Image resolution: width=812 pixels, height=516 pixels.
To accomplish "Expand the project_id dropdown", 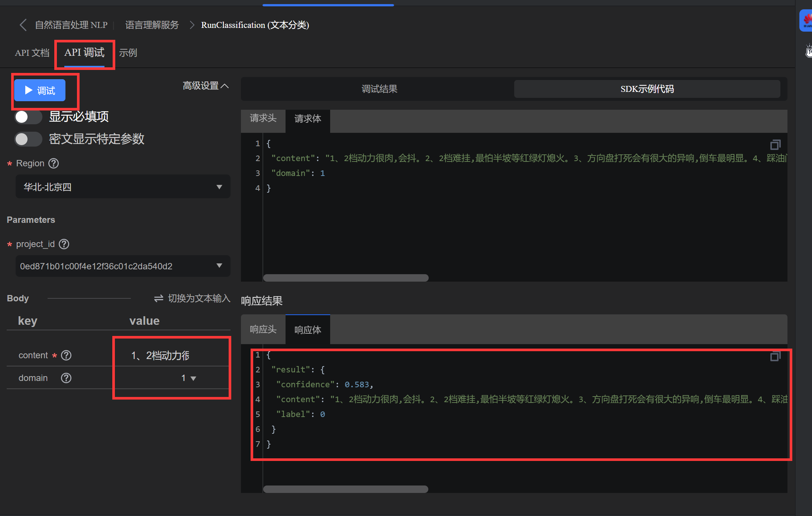I will pos(123,266).
